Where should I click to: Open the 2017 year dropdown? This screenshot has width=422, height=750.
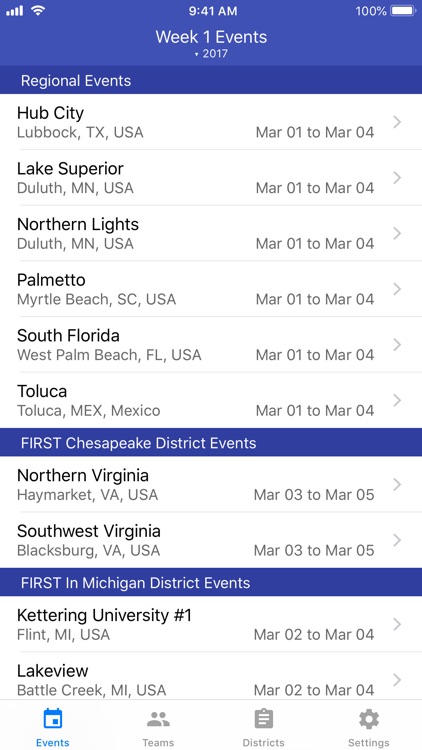pyautogui.click(x=211, y=54)
